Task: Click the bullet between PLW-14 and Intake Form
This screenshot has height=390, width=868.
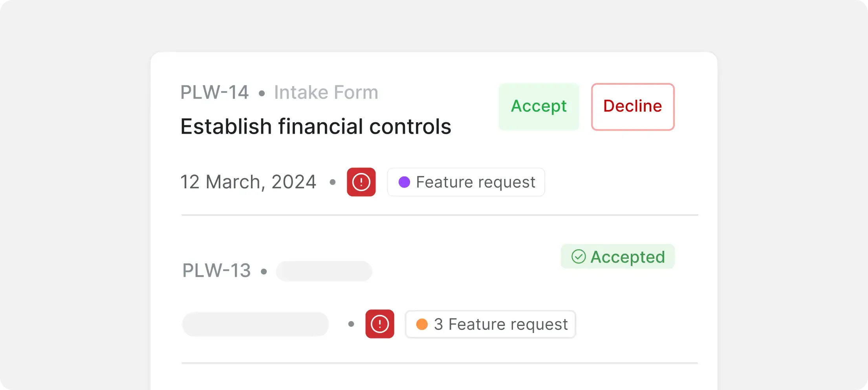Action: click(x=262, y=94)
